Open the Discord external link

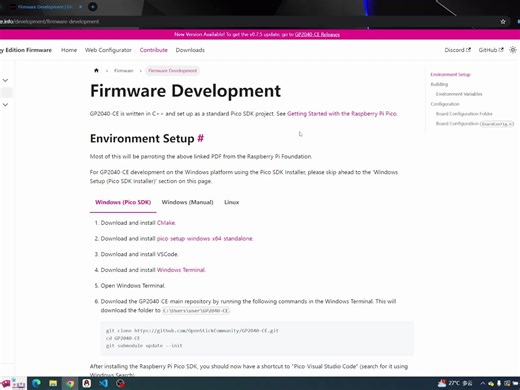tap(457, 50)
